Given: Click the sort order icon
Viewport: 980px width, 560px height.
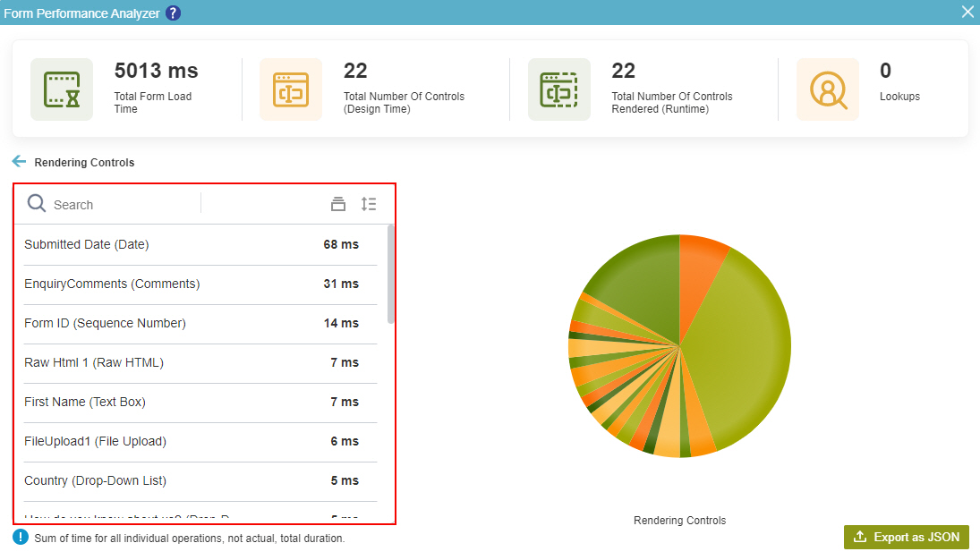Looking at the screenshot, I should click(369, 204).
